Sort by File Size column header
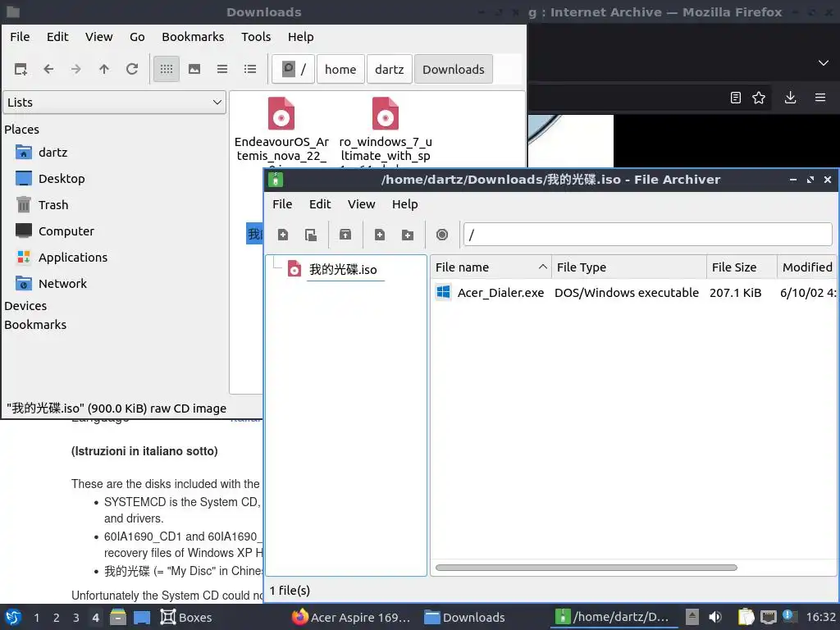 (742, 267)
